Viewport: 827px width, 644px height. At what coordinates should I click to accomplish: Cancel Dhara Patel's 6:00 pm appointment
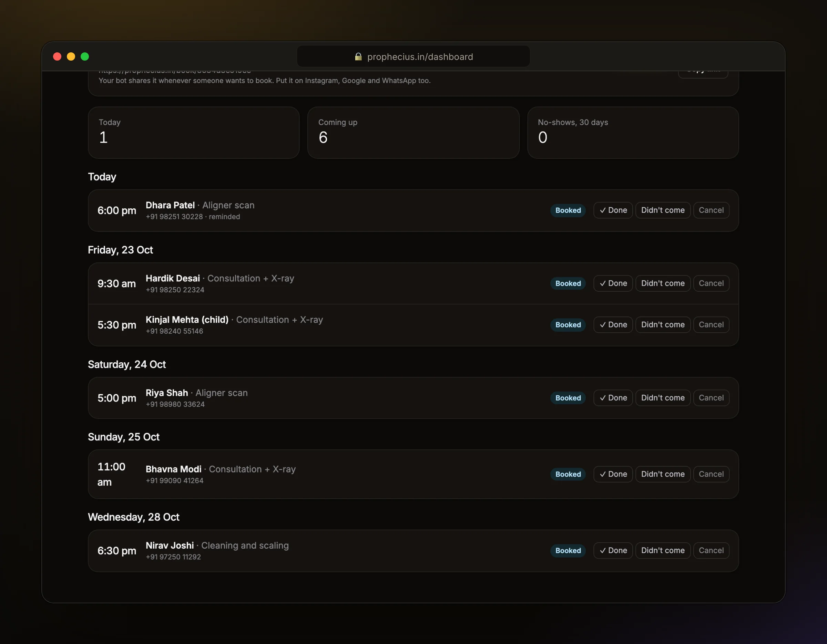(711, 210)
